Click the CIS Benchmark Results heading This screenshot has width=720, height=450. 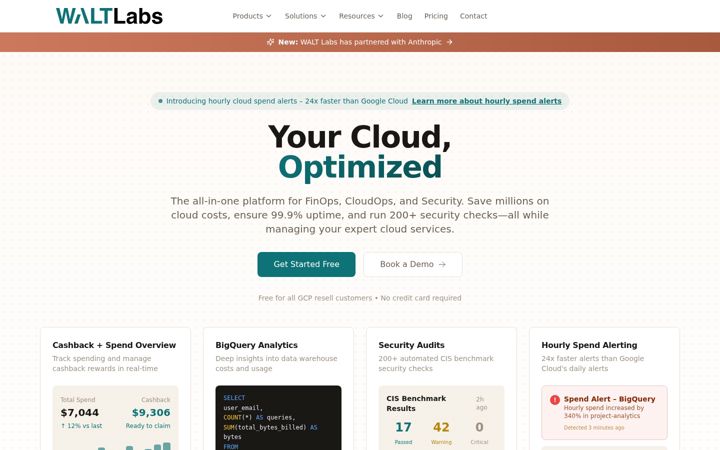tap(416, 403)
